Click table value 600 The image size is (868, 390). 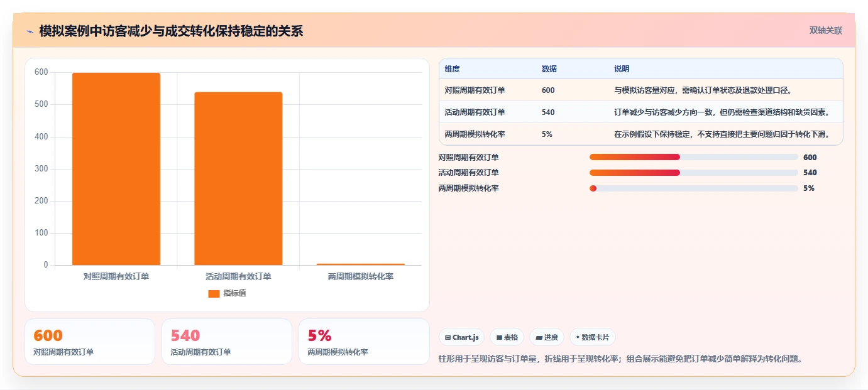[x=548, y=90]
